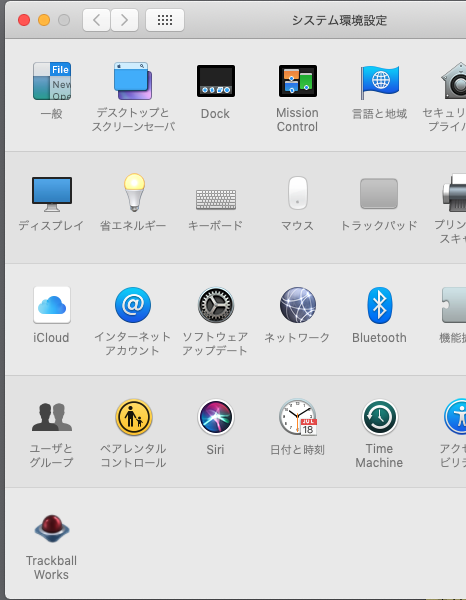Screen dimensions: 466x600
Task: Open ネットワーク network preferences
Action: (x=298, y=305)
